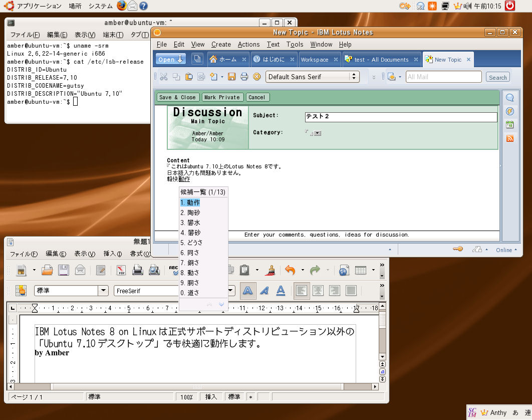Click Writer's print file directly icon

point(138,270)
